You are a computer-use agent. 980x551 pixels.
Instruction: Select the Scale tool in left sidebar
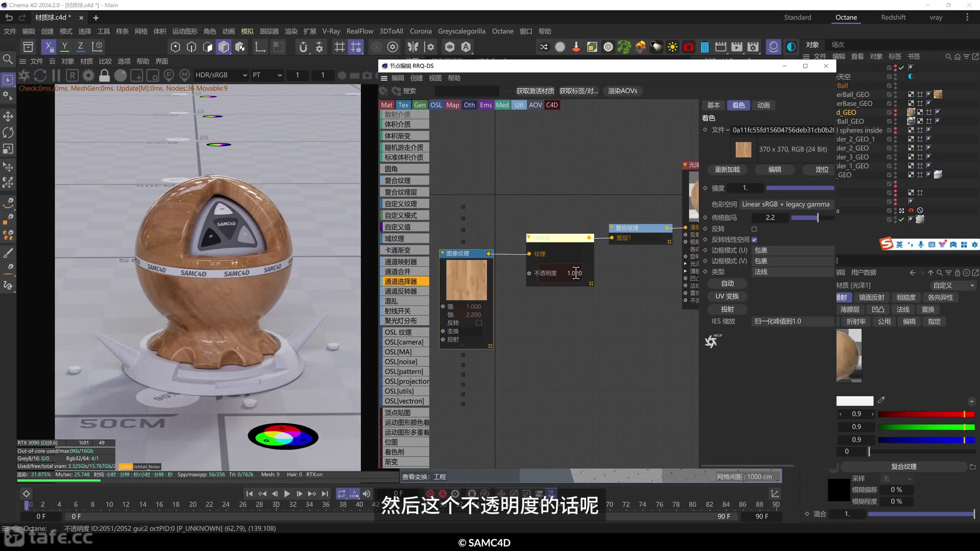click(x=8, y=148)
